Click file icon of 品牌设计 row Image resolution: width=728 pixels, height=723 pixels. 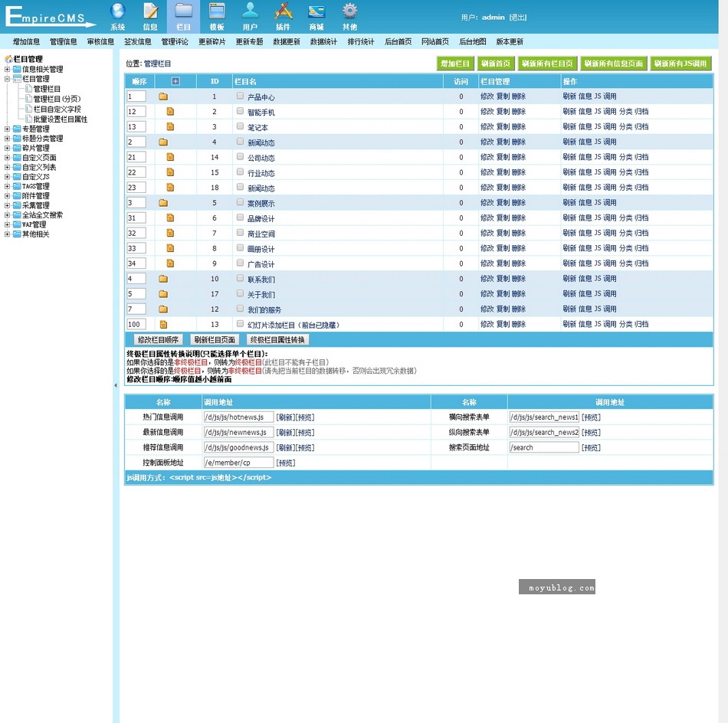click(x=170, y=218)
